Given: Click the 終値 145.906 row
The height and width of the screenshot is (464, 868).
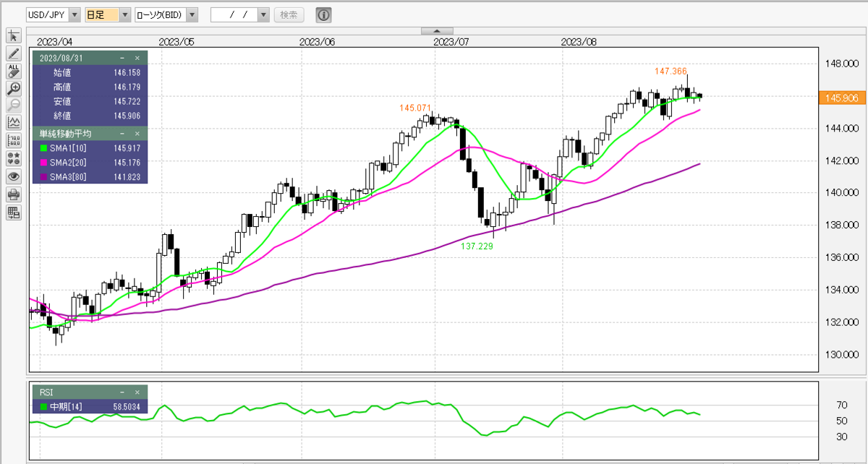Looking at the screenshot, I should pyautogui.click(x=90, y=116).
